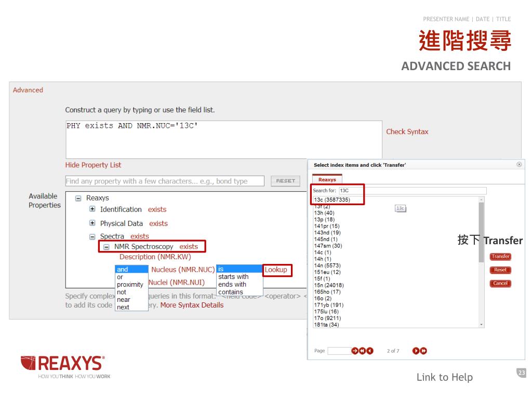Screen dimensions: 532x399
Task: Click Hide Property List link
Action: (93, 165)
